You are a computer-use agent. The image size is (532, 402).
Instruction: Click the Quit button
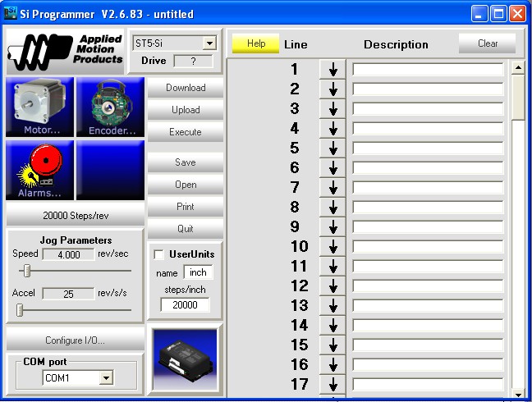(186, 228)
